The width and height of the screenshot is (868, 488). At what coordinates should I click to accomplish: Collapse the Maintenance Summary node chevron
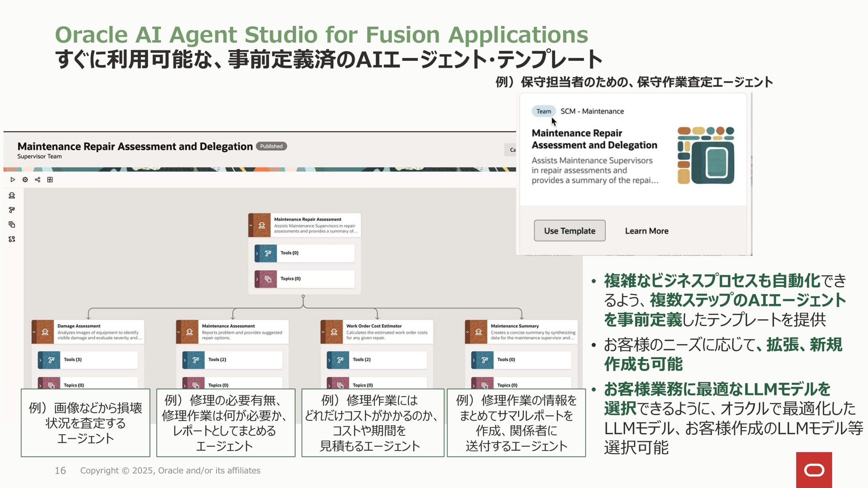[x=467, y=332]
